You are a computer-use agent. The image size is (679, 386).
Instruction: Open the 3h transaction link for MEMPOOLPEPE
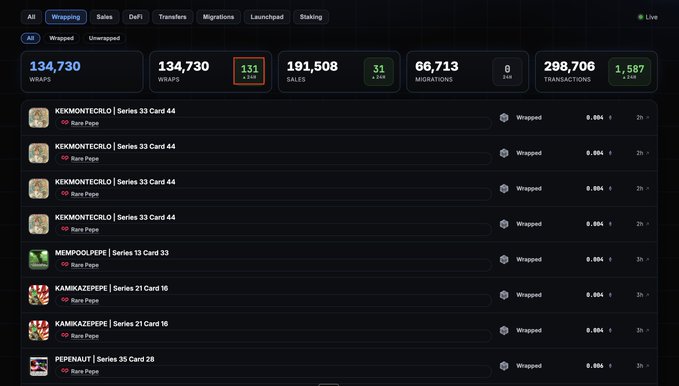click(x=643, y=259)
